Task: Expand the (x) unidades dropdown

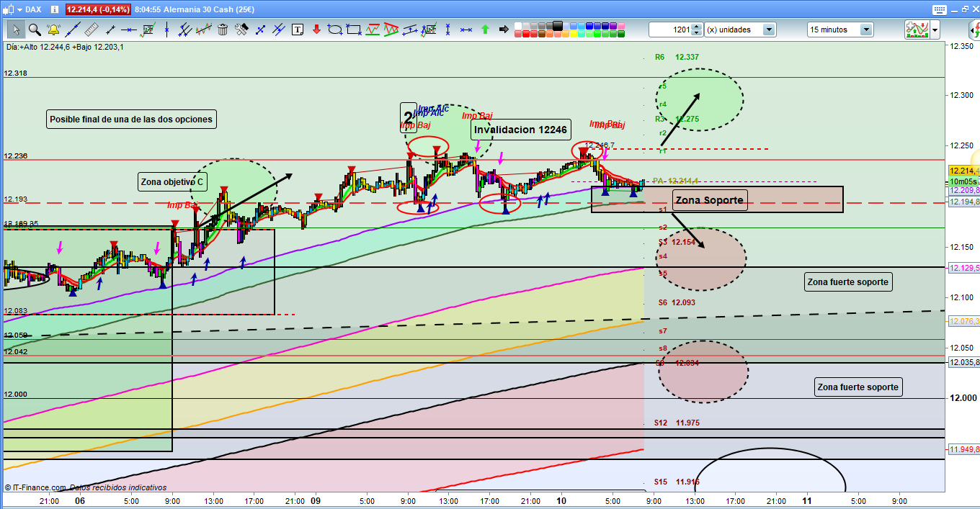Action: click(769, 30)
